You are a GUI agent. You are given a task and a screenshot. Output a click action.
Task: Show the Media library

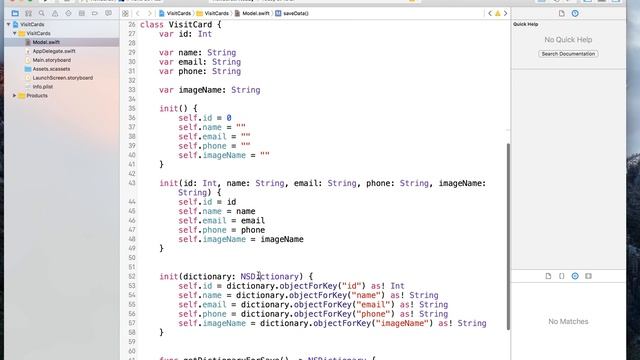tap(588, 276)
